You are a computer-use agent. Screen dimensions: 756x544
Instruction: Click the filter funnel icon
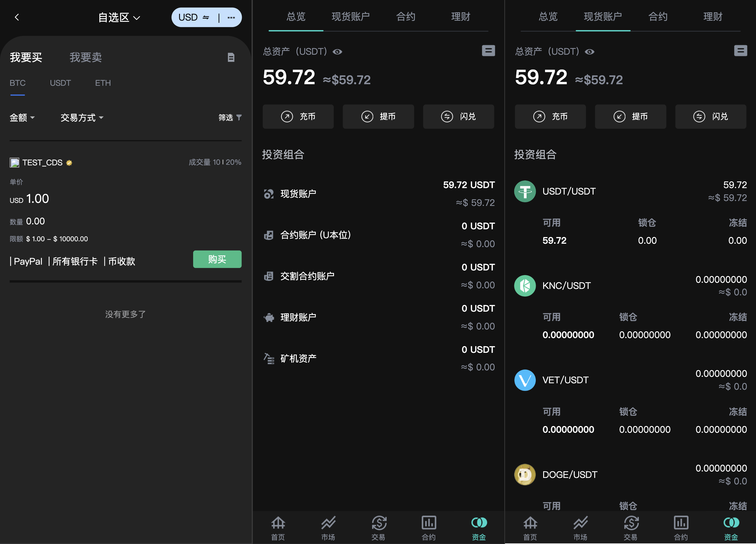pyautogui.click(x=239, y=117)
